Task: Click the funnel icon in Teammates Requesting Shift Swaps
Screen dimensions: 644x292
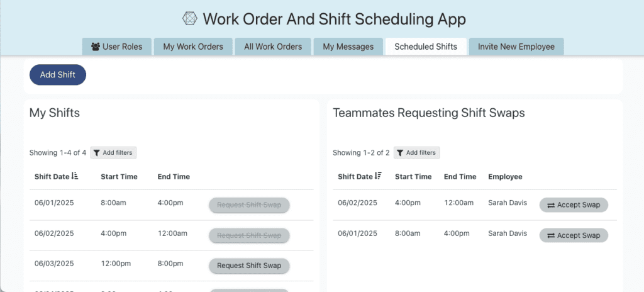Action: [x=400, y=153]
